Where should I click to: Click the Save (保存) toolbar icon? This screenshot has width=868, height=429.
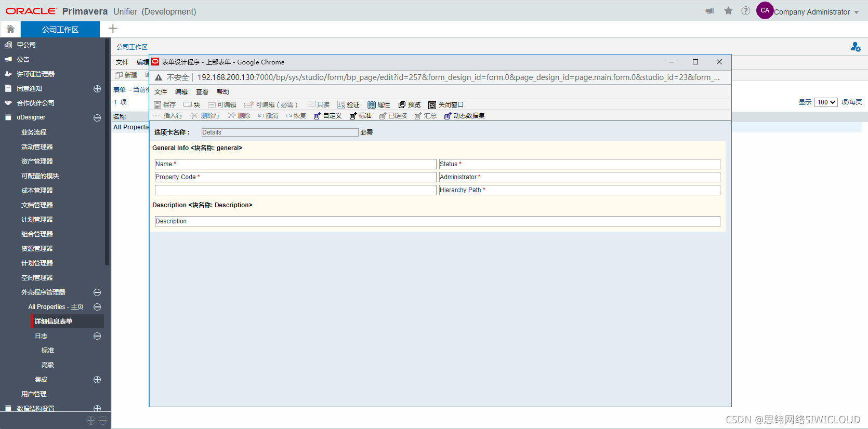157,105
